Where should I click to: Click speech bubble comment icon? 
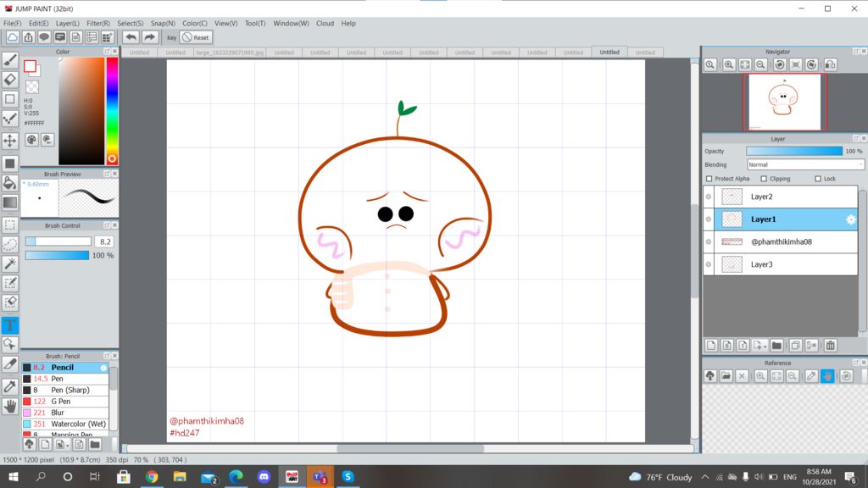coord(44,37)
